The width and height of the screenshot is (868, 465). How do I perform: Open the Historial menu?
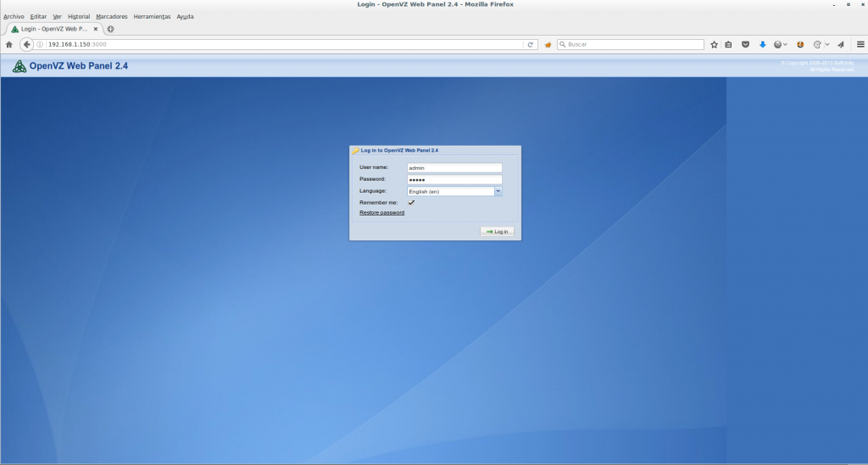[79, 17]
